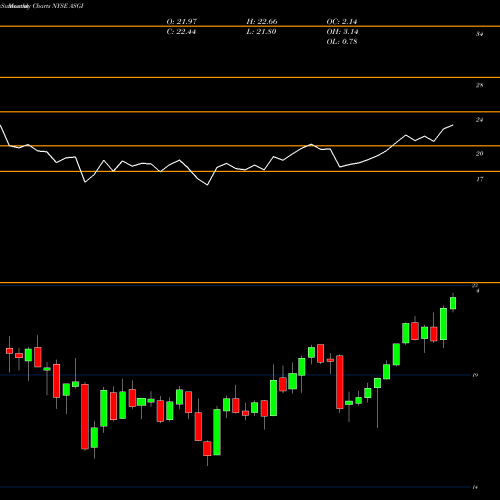Click the open price value O: 21.97
500x500 pixels.
182,22
